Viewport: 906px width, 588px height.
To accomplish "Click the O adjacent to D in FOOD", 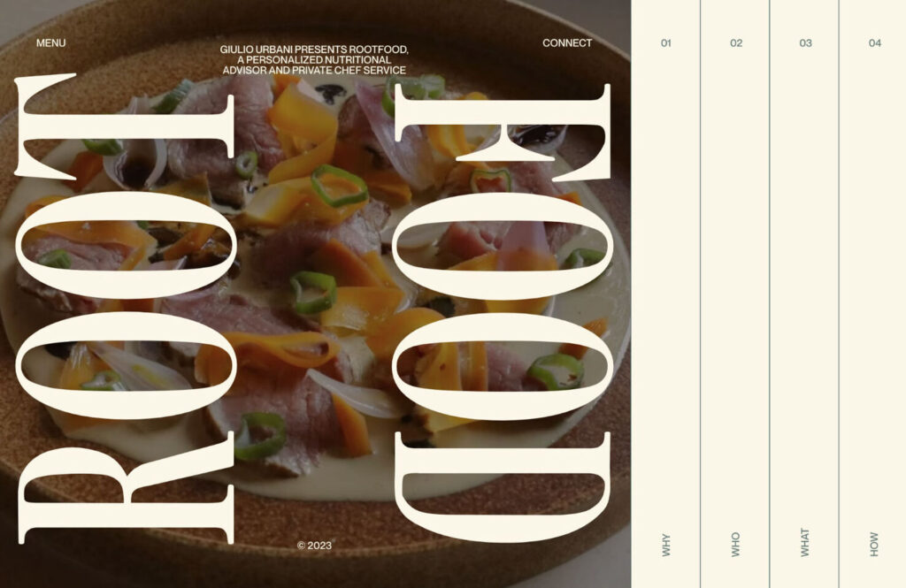I will click(x=503, y=365).
